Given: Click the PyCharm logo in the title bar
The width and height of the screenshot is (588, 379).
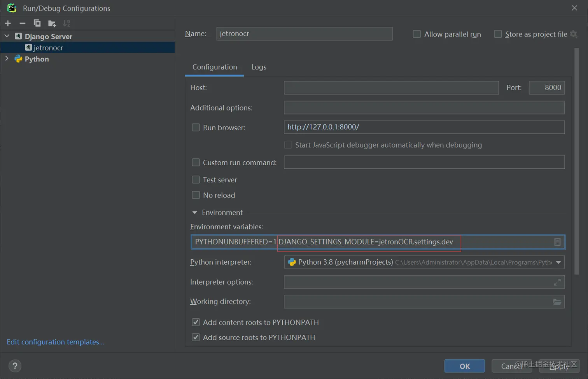Looking at the screenshot, I should click(x=12, y=8).
